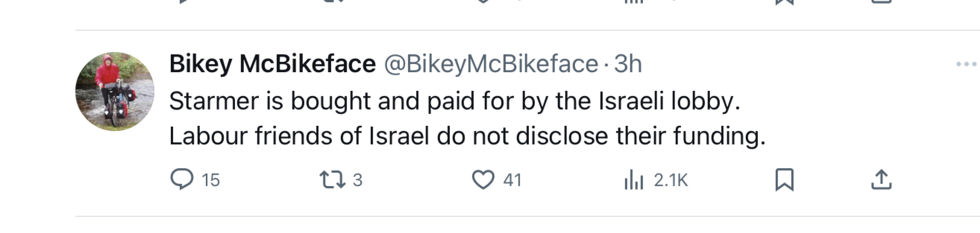This screenshot has height=233, width=980.
Task: Open the view analytics bar chart icon
Action: [634, 180]
